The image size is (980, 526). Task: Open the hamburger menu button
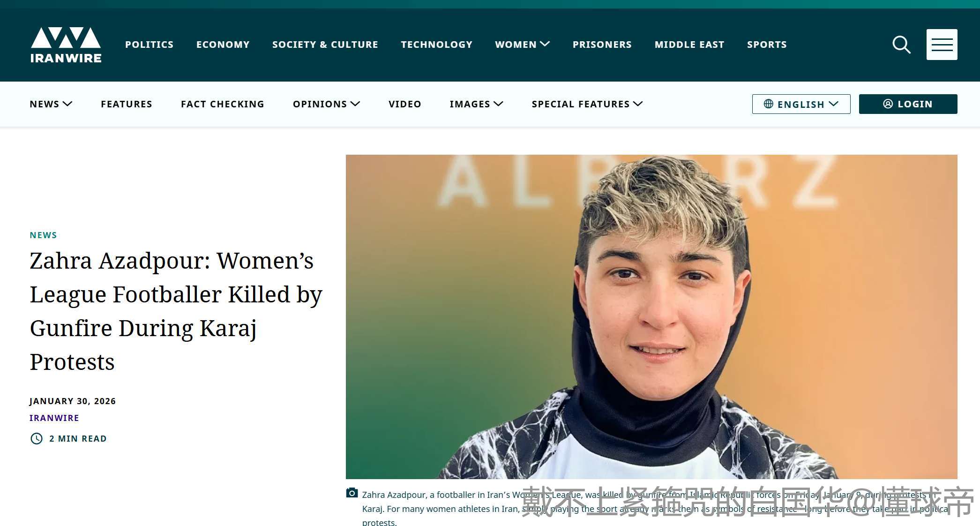tap(942, 45)
